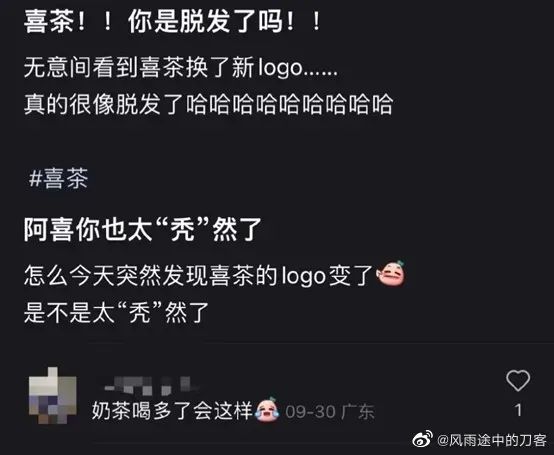
Task: Click the like count number 1
Action: [x=518, y=410]
